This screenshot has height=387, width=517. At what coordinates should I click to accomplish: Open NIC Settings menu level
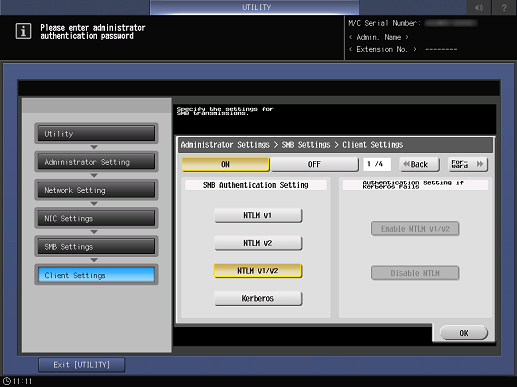96,218
